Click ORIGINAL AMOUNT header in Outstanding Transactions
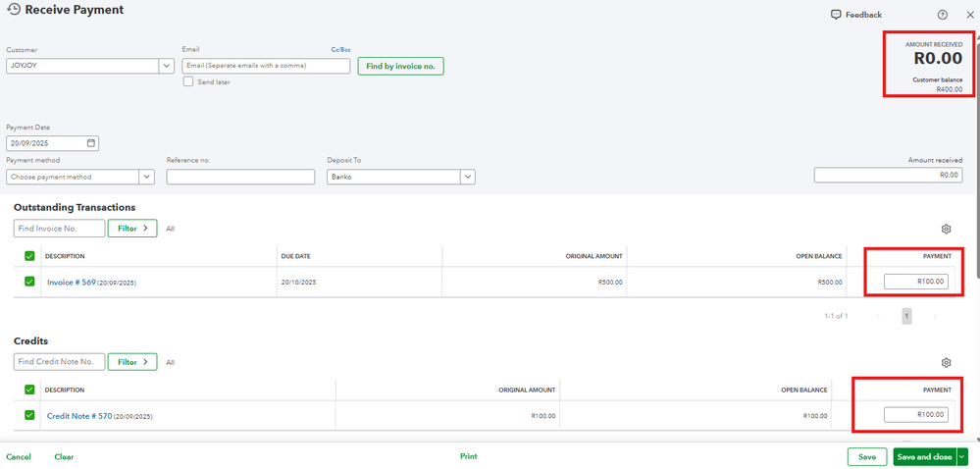This screenshot has height=469, width=980. tap(593, 256)
